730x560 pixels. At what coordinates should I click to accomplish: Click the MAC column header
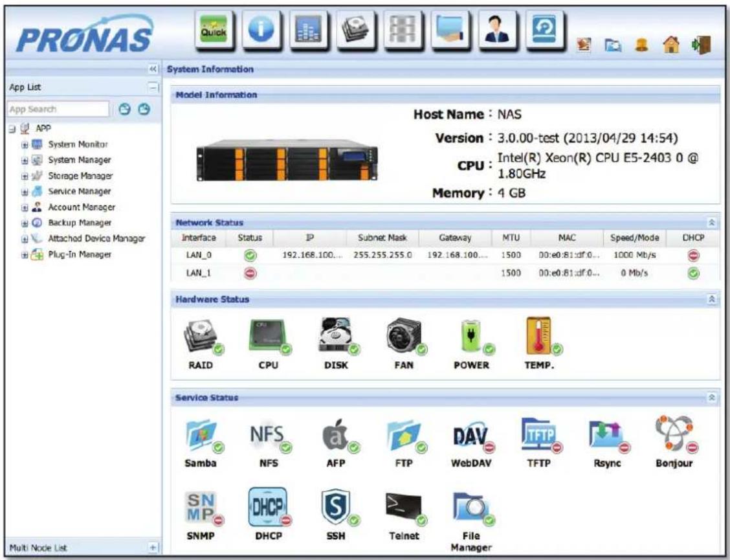tap(567, 238)
